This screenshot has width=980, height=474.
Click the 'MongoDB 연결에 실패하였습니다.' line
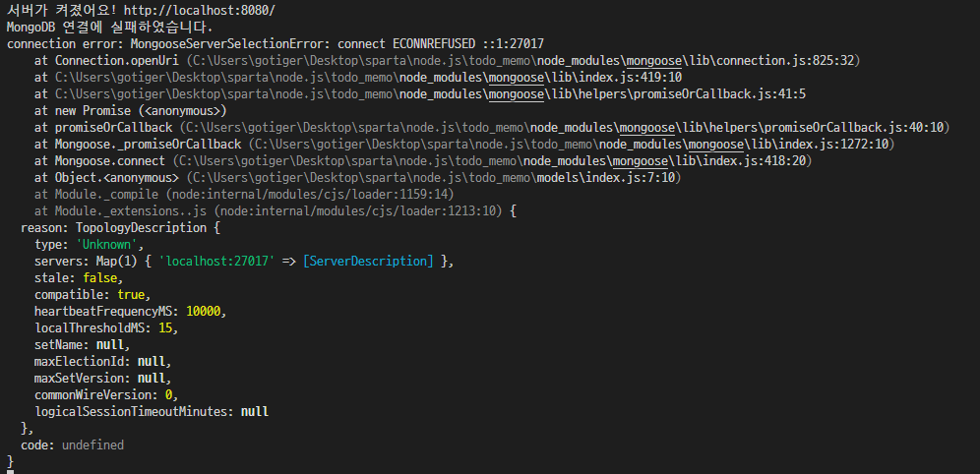point(110,28)
